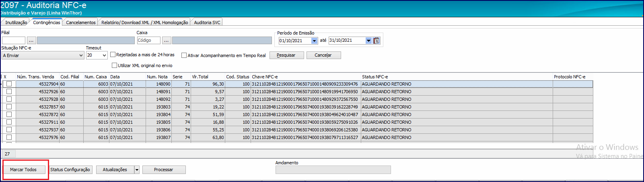
Task: Check Utilizar XML original no envio
Action: click(x=114, y=65)
